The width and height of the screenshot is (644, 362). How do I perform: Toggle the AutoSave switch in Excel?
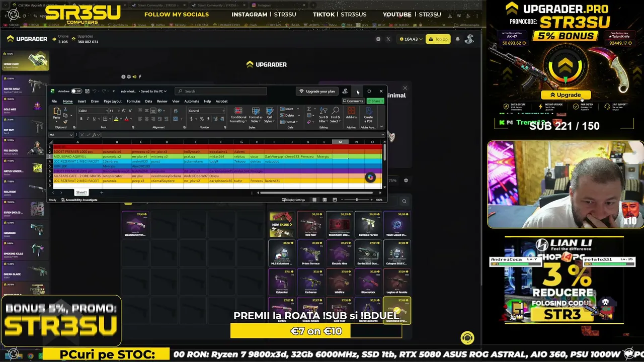[x=76, y=91]
